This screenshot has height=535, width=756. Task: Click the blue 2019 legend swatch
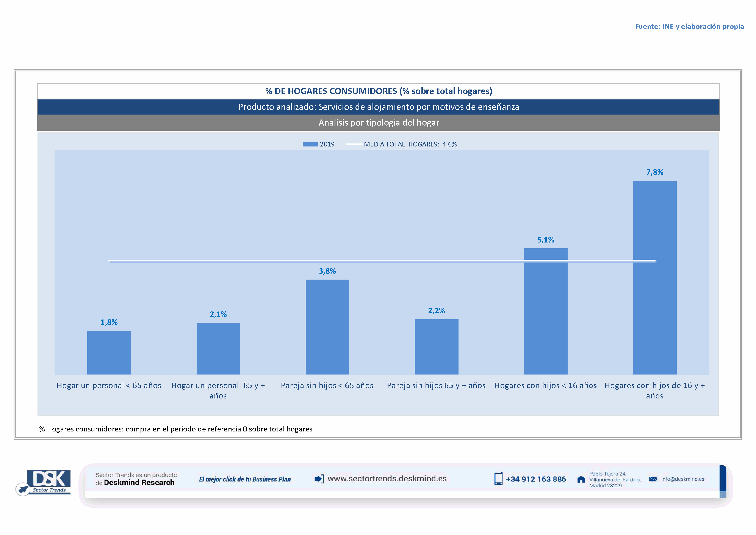click(310, 144)
